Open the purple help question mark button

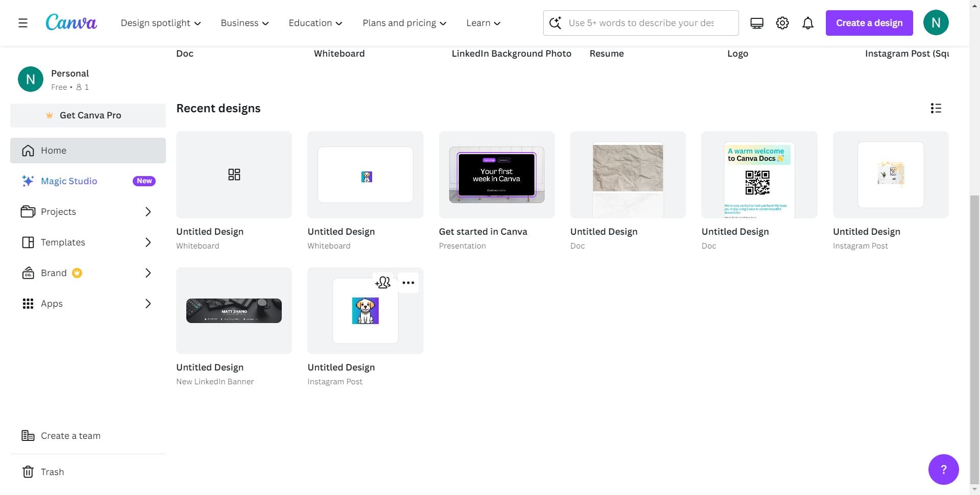pyautogui.click(x=943, y=469)
